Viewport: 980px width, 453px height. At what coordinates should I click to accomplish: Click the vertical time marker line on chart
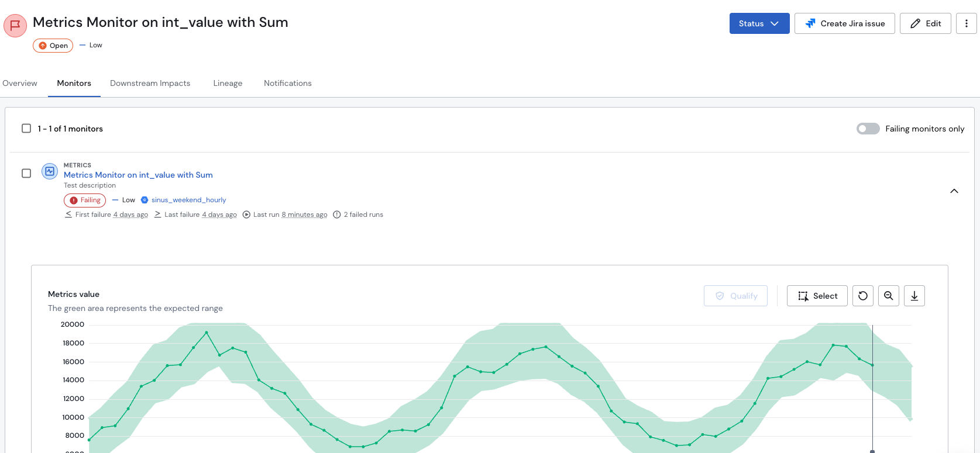(x=872, y=389)
